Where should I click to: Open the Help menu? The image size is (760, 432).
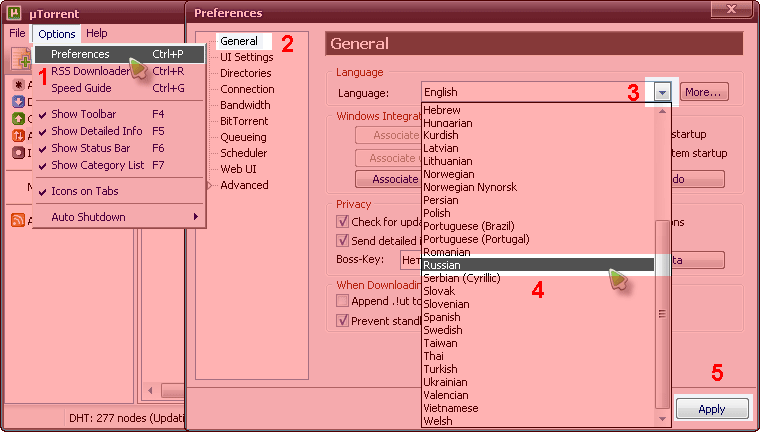coord(96,33)
